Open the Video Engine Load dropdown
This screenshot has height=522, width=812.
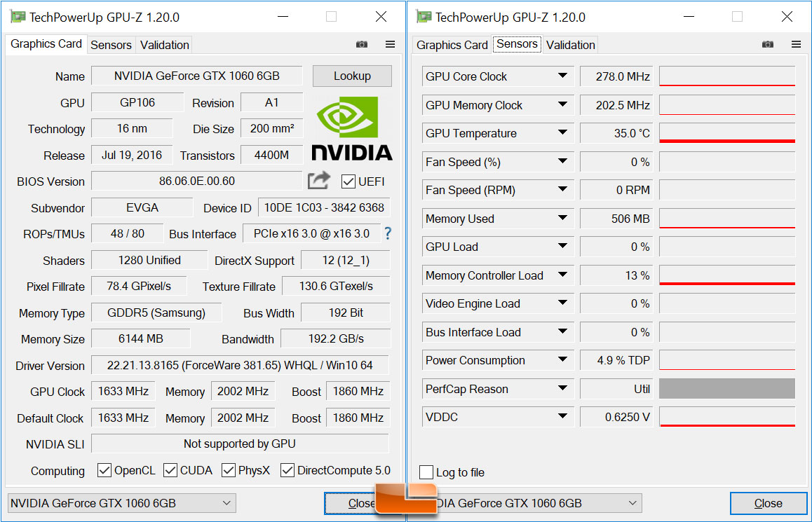click(562, 303)
